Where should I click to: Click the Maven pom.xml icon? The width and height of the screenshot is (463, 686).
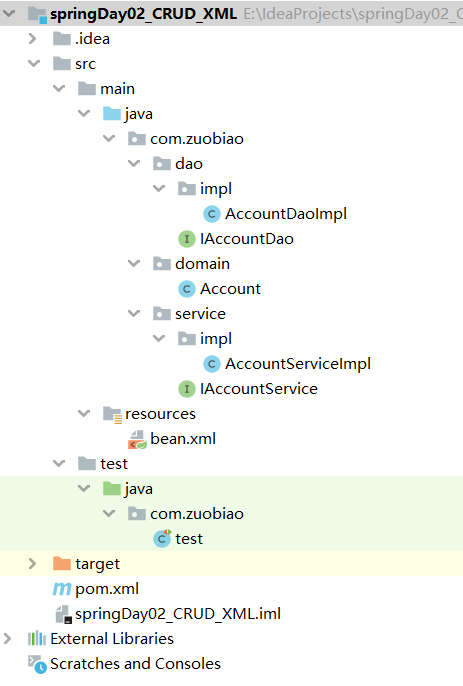pos(62,589)
